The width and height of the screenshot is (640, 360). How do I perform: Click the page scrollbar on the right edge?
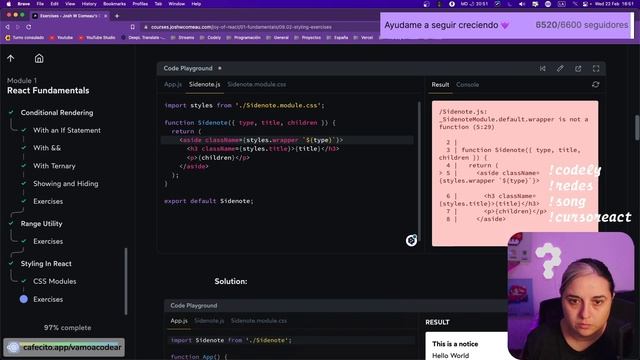tap(637, 128)
